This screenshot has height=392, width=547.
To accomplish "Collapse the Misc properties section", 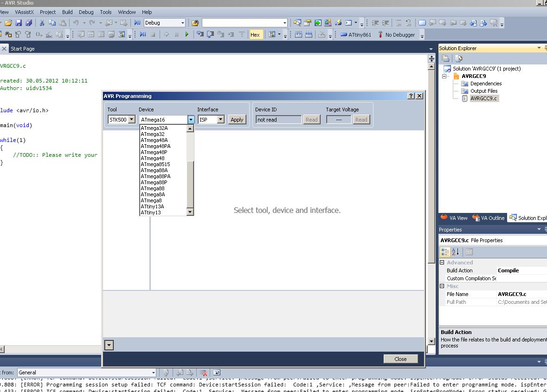I will click(x=442, y=286).
